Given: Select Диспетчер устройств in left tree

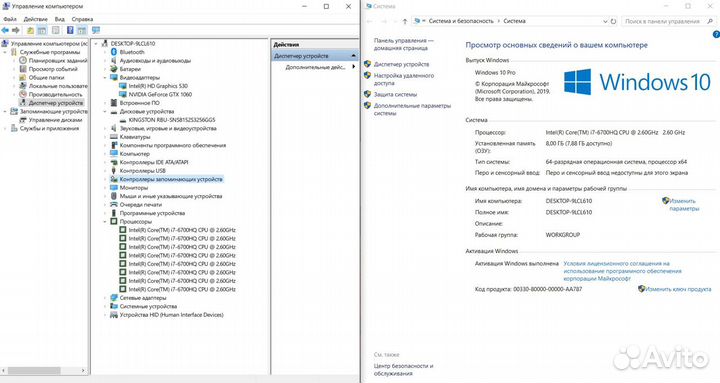Looking at the screenshot, I should point(56,103).
